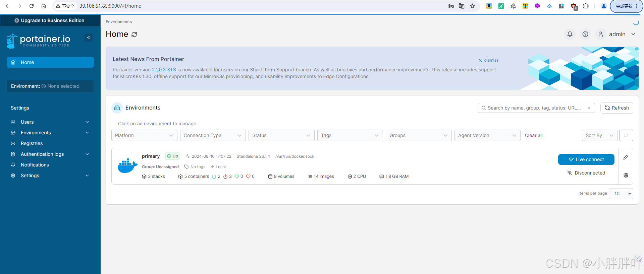
Task: Open the primary environment name
Action: pyautogui.click(x=151, y=156)
